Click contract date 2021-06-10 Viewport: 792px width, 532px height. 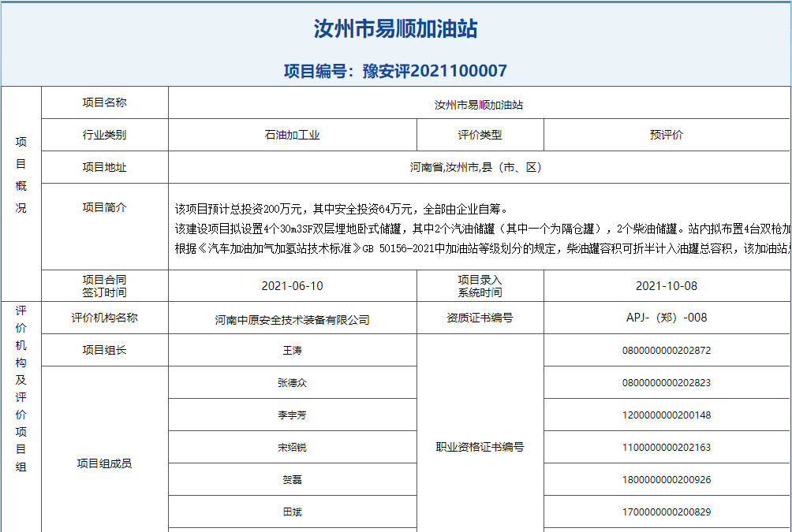point(293,285)
